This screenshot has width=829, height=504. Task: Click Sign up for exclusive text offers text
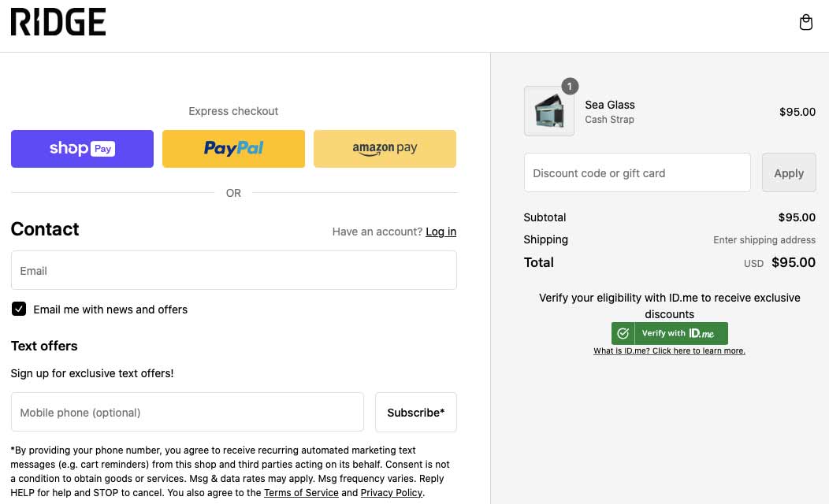coord(92,373)
